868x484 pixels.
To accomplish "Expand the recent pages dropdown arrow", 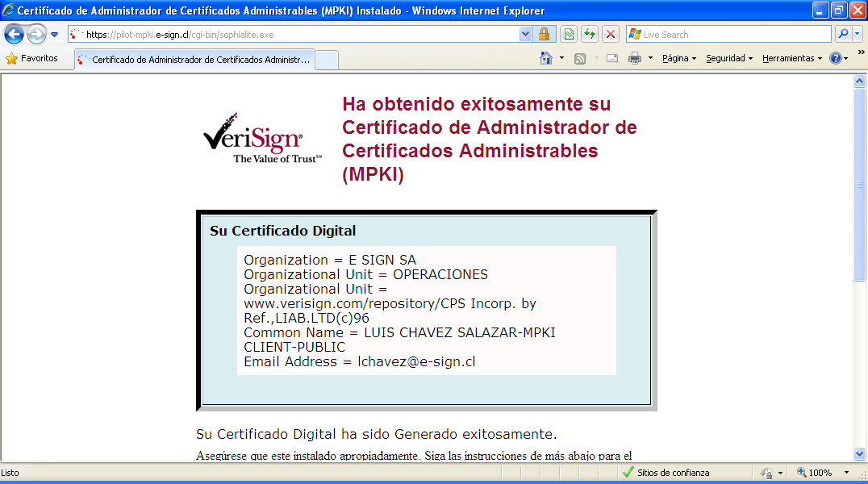I will pos(54,35).
